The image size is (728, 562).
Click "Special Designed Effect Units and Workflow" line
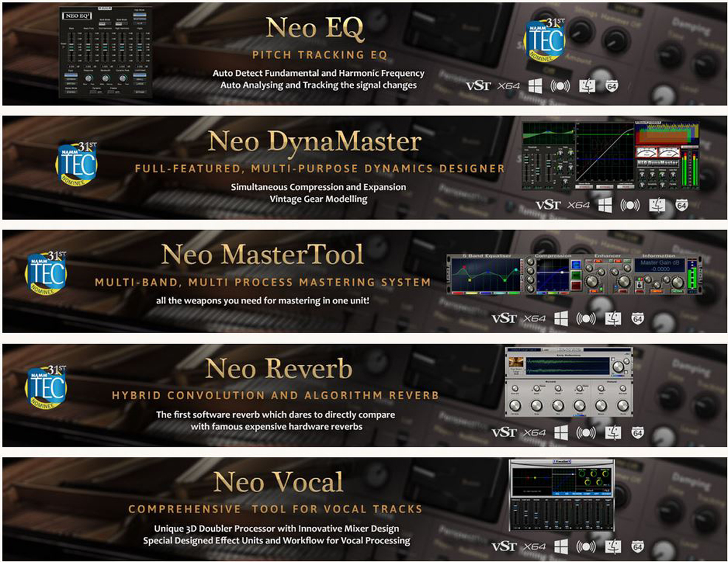click(x=276, y=540)
